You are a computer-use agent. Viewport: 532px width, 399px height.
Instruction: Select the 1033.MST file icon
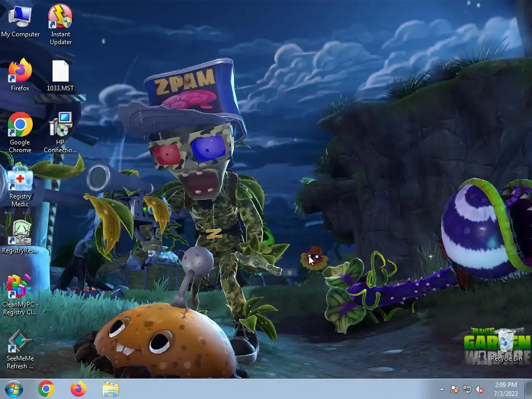60,76
